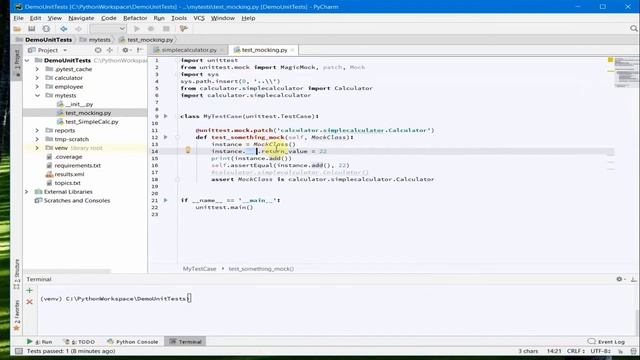Click the Debug bug toolbar icon
The width and height of the screenshot is (640, 360).
point(151,29)
